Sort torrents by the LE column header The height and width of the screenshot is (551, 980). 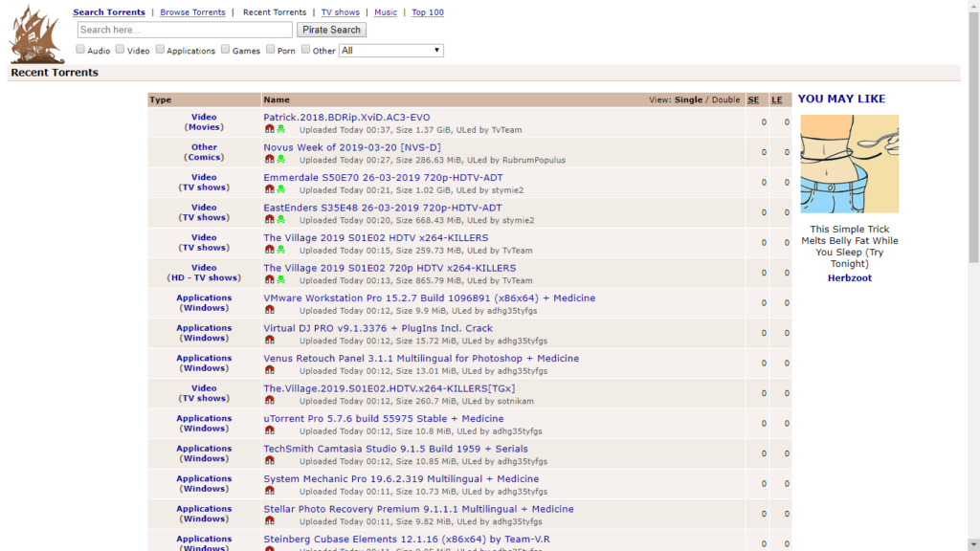[x=777, y=99]
